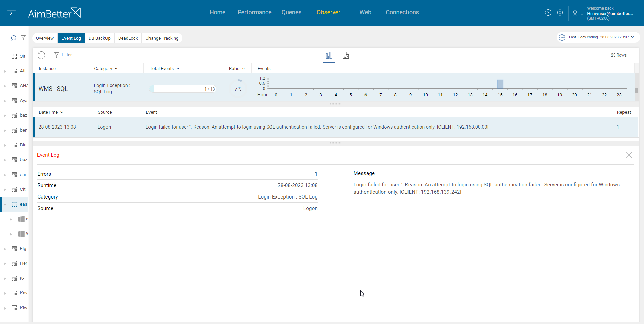Open the Total Events column dropdown
The width and height of the screenshot is (644, 324).
[x=178, y=69]
